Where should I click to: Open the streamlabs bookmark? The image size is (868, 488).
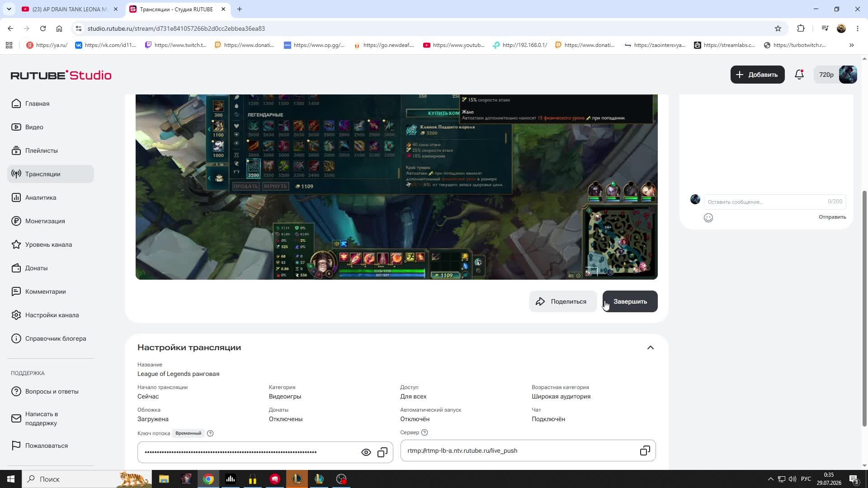point(725,45)
